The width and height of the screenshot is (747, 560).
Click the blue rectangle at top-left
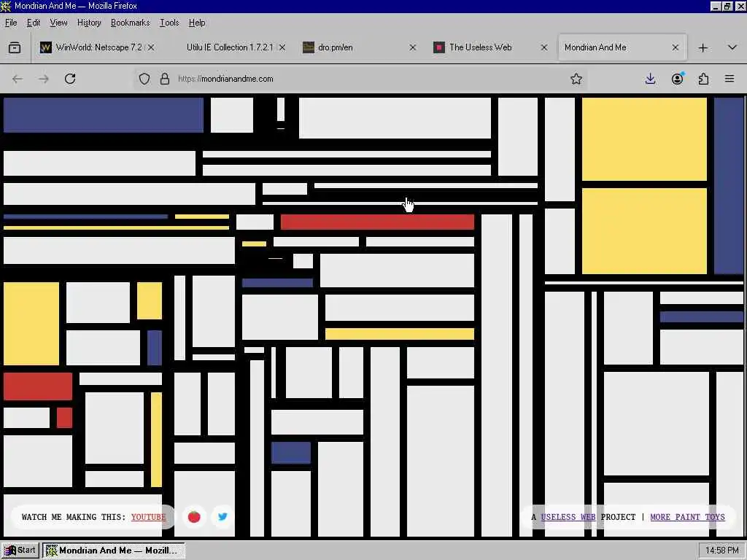click(104, 114)
